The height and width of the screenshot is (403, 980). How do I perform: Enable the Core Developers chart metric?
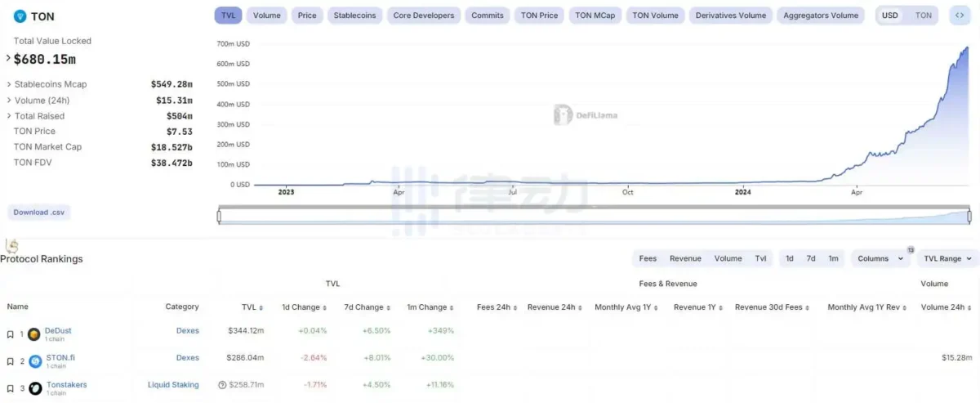tap(423, 16)
